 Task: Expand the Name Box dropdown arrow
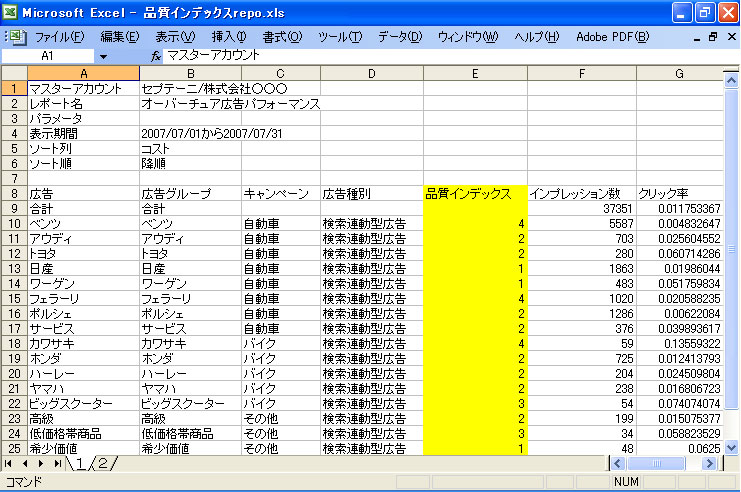click(103, 56)
